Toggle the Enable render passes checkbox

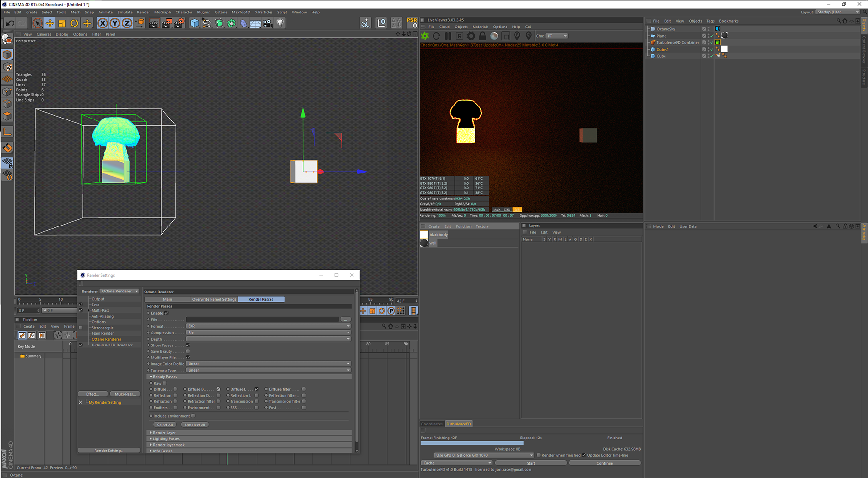coord(166,313)
